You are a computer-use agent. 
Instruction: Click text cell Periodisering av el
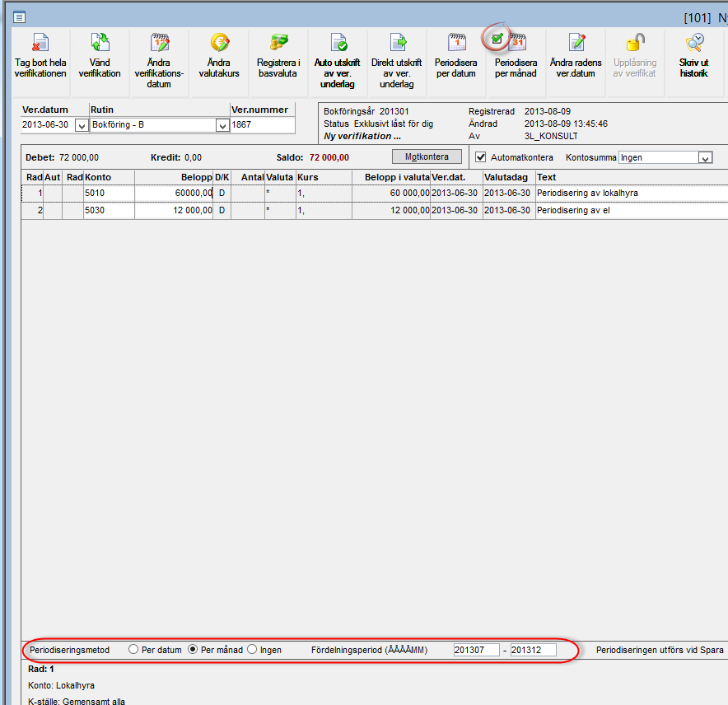coord(632,210)
